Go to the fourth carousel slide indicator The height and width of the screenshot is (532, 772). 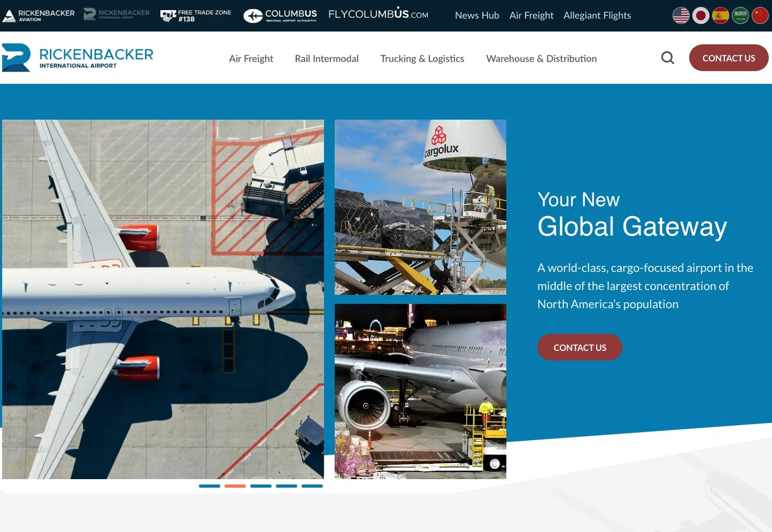(x=286, y=486)
